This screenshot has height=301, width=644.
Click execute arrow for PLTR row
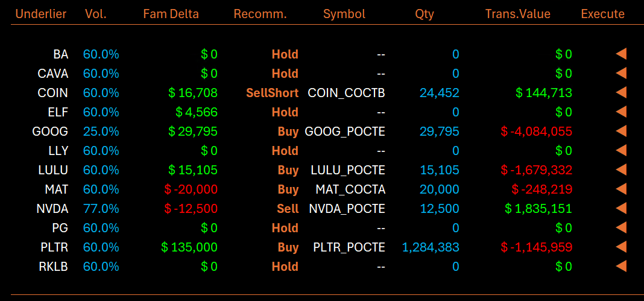621,247
